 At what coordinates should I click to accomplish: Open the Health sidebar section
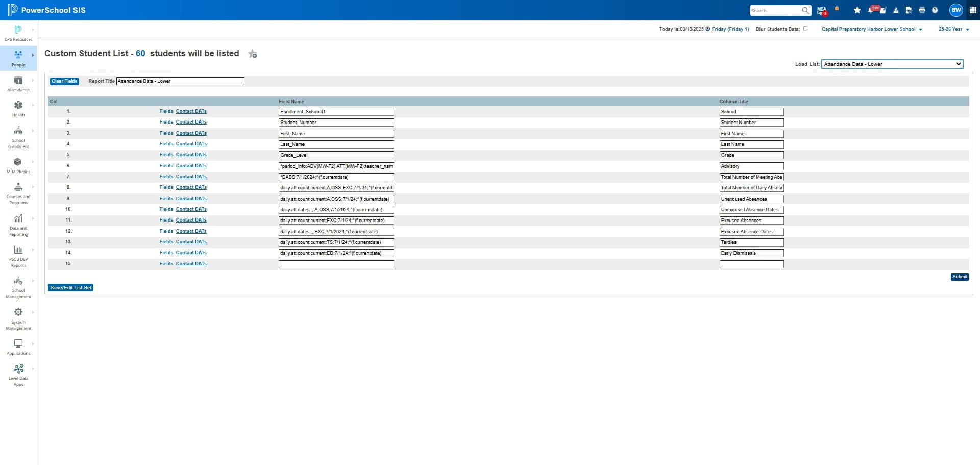[x=18, y=109]
